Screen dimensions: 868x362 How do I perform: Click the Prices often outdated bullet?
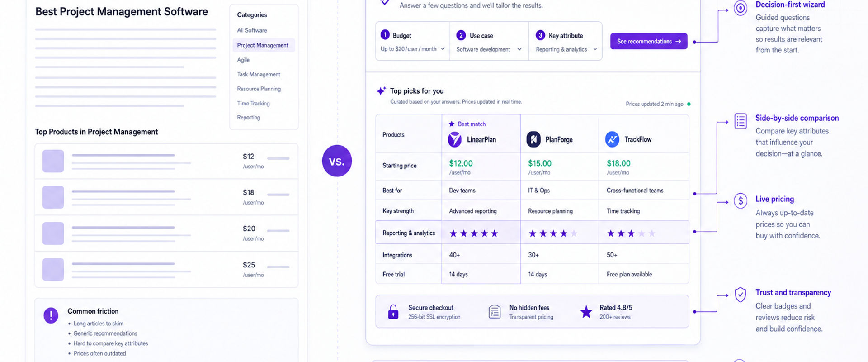99,353
